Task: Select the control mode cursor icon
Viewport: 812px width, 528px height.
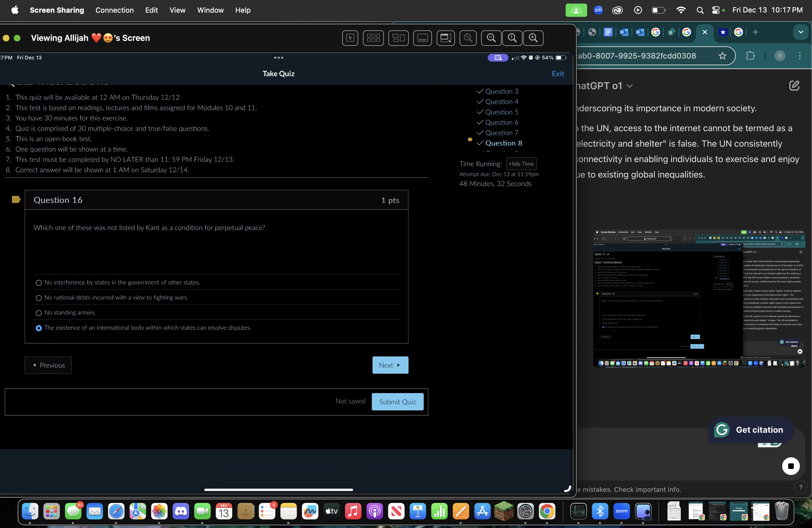Action: click(350, 38)
